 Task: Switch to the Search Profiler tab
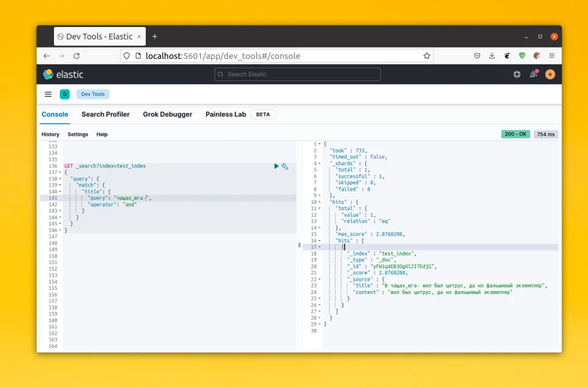106,114
